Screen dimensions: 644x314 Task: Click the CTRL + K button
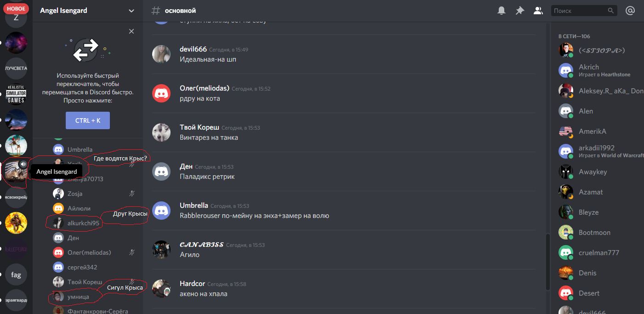(x=88, y=120)
